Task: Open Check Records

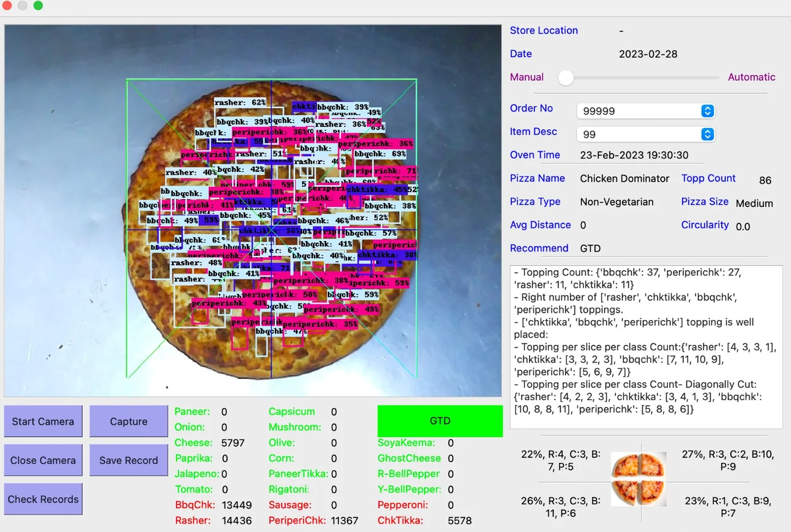Action: pyautogui.click(x=43, y=499)
